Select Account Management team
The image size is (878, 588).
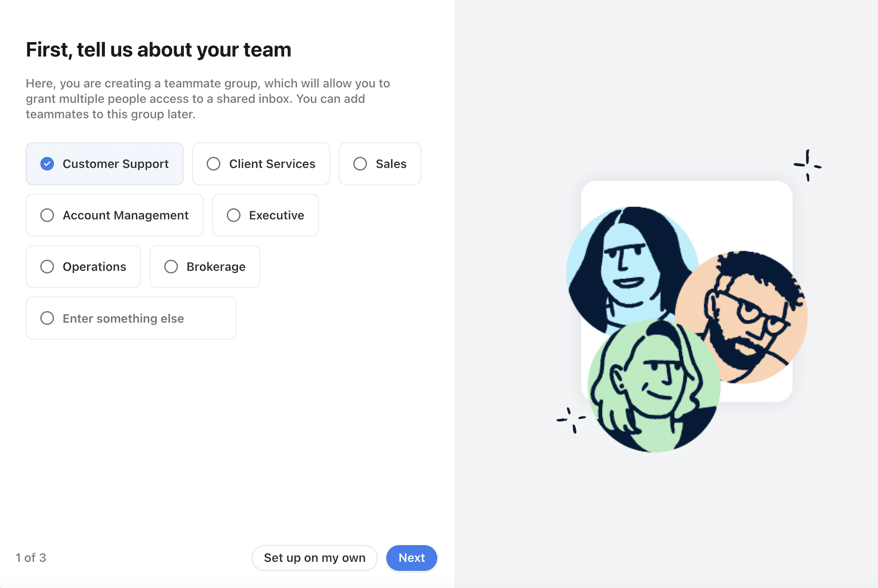click(114, 215)
